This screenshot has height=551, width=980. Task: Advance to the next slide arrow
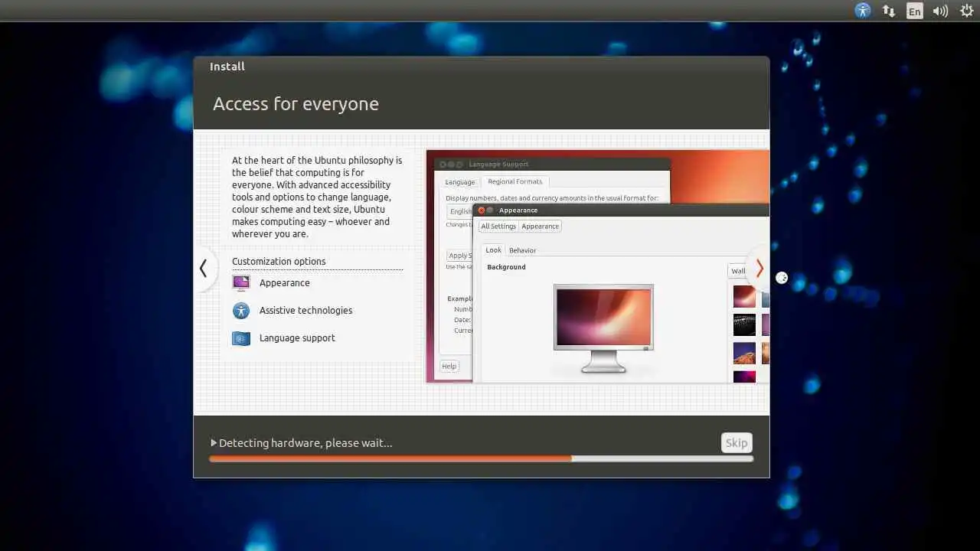click(759, 269)
